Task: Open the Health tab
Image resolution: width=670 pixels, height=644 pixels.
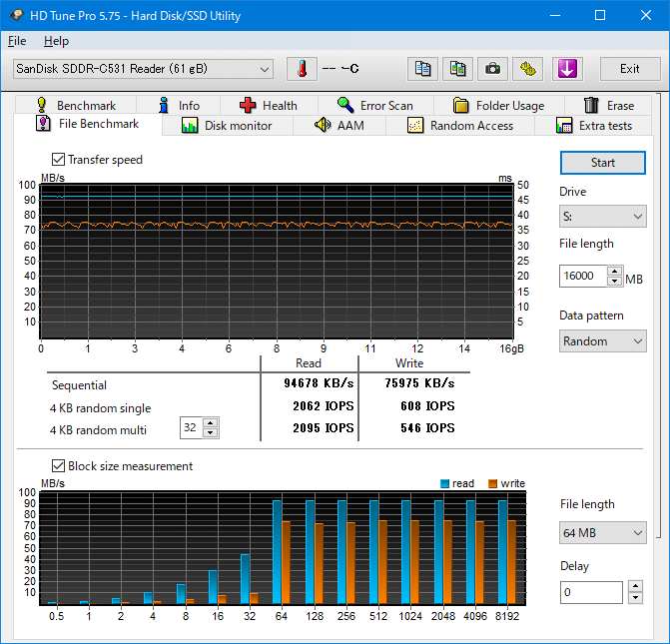Action: tap(268, 105)
